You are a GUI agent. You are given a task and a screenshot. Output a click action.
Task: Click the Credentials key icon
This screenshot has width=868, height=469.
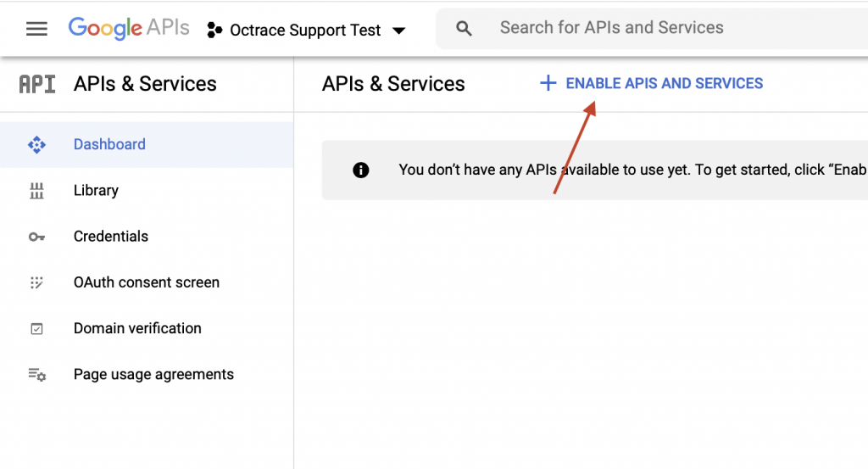click(x=36, y=237)
